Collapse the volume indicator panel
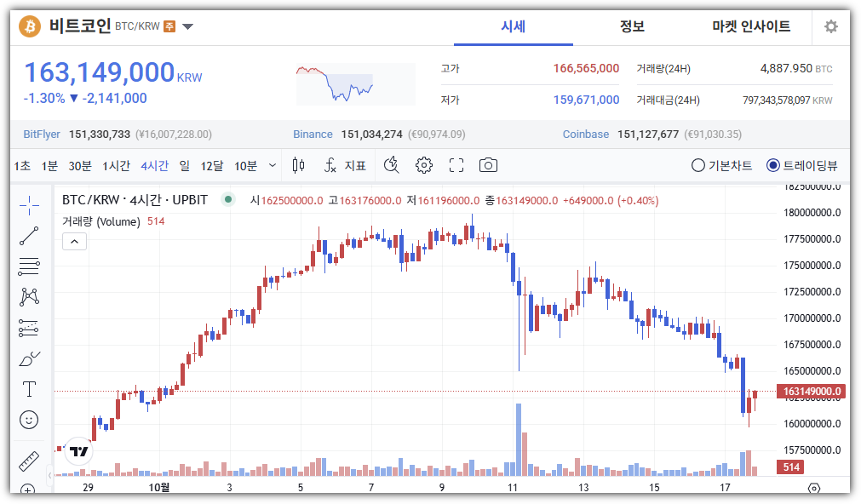The image size is (861, 504). pos(74,241)
